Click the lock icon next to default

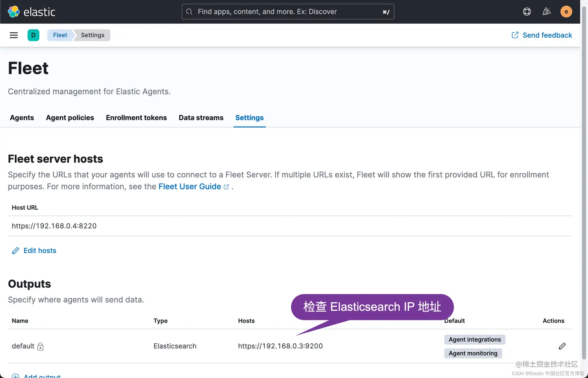point(40,346)
